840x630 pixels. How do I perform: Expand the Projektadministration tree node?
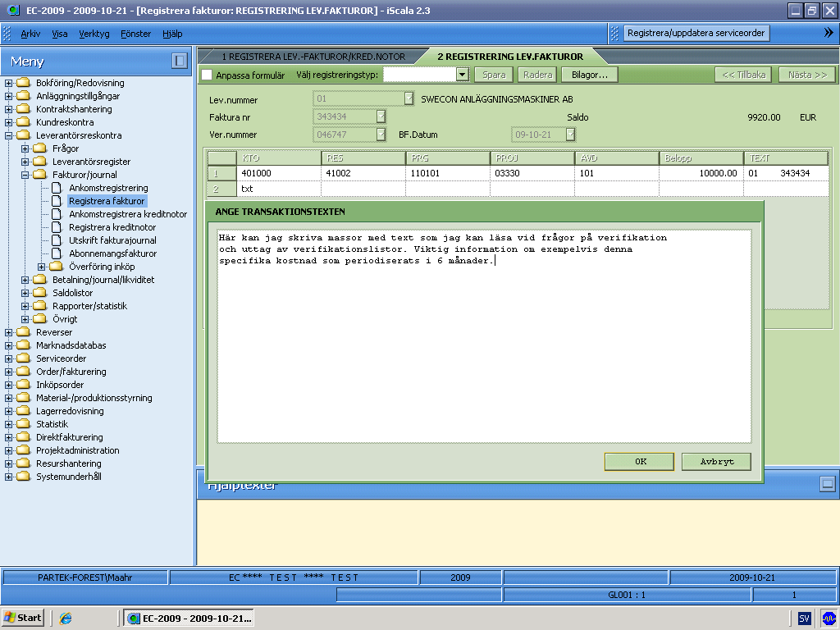tap(8, 450)
